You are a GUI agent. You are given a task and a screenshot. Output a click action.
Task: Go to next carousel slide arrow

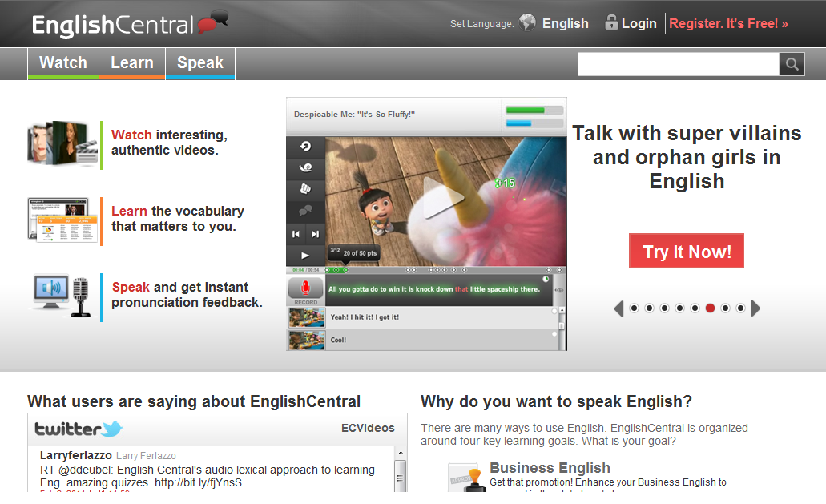[x=756, y=308]
